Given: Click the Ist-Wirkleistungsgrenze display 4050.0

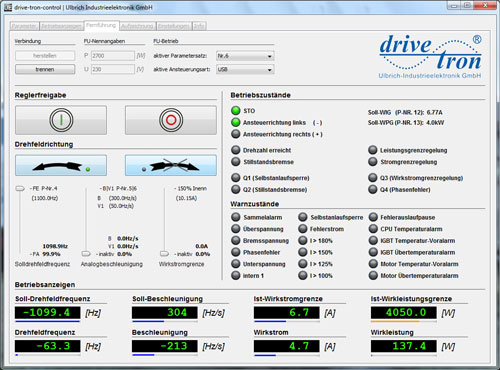Looking at the screenshot, I should 404,313.
